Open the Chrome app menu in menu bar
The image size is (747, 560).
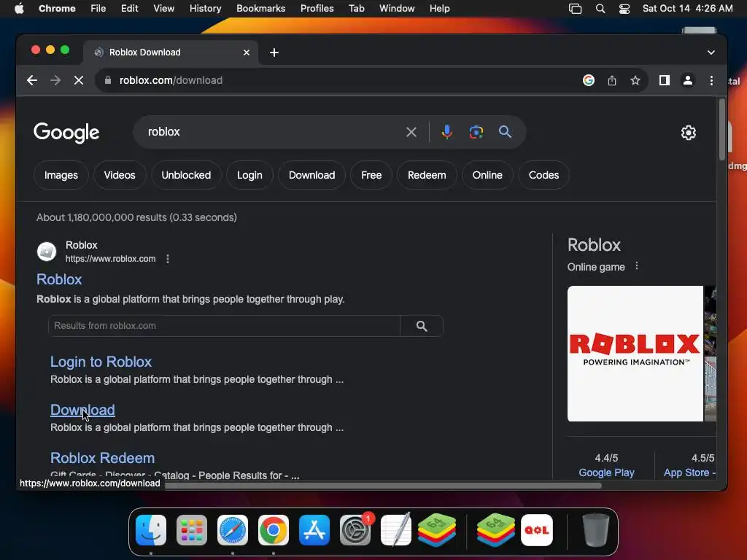pyautogui.click(x=57, y=9)
